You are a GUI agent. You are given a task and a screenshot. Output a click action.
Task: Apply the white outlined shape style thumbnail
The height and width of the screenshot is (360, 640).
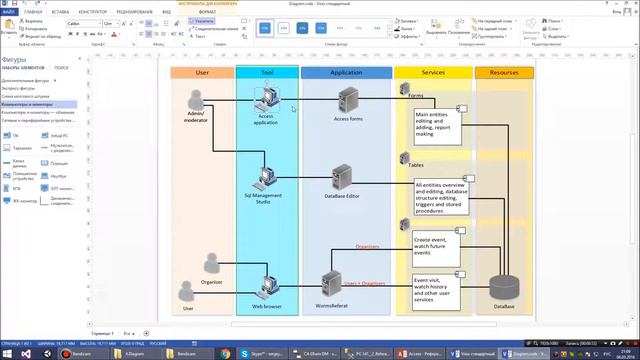(284, 28)
